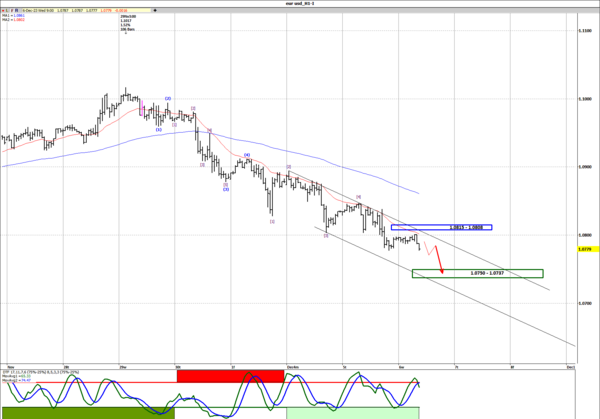The image size is (600, 419).
Task: Click the 1.1000 price axis label
Action: (584, 99)
